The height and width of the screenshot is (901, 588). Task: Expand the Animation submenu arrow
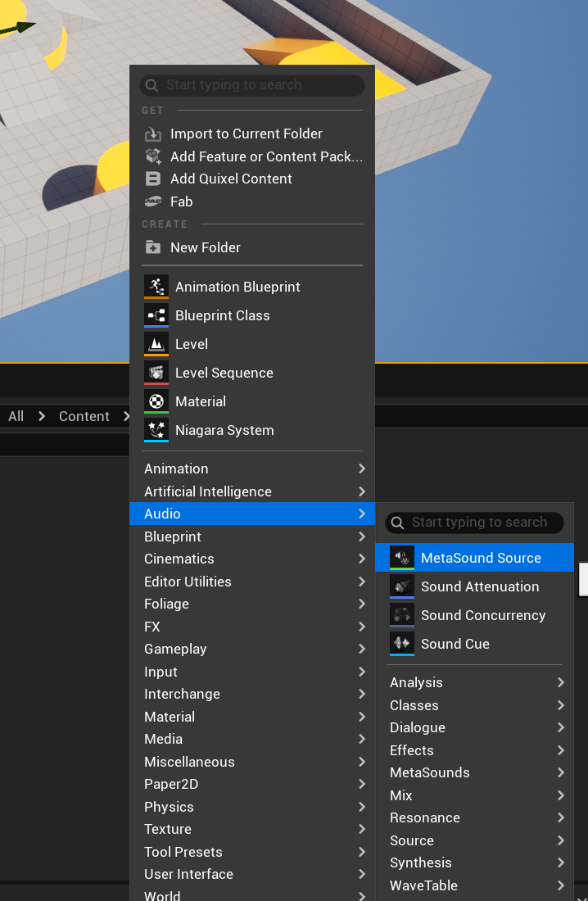tap(361, 469)
